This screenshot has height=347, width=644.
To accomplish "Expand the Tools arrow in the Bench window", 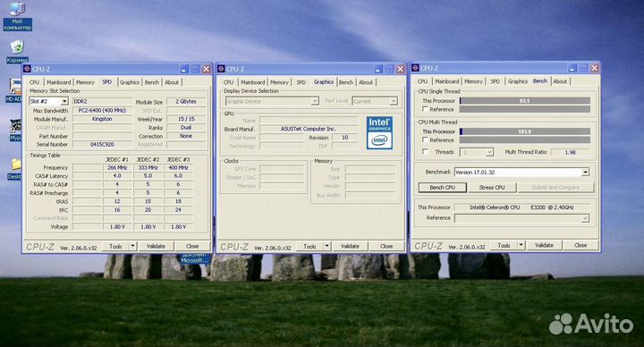I will pyautogui.click(x=521, y=246).
